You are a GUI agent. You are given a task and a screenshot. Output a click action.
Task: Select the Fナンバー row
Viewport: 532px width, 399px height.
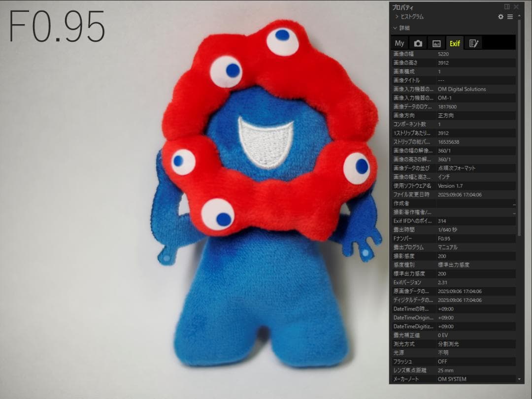453,238
